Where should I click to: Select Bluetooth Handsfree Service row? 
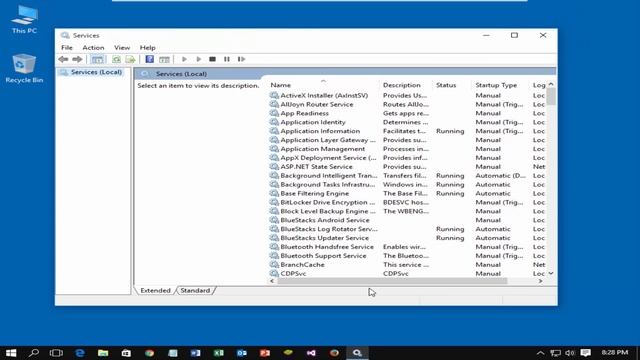point(327,247)
